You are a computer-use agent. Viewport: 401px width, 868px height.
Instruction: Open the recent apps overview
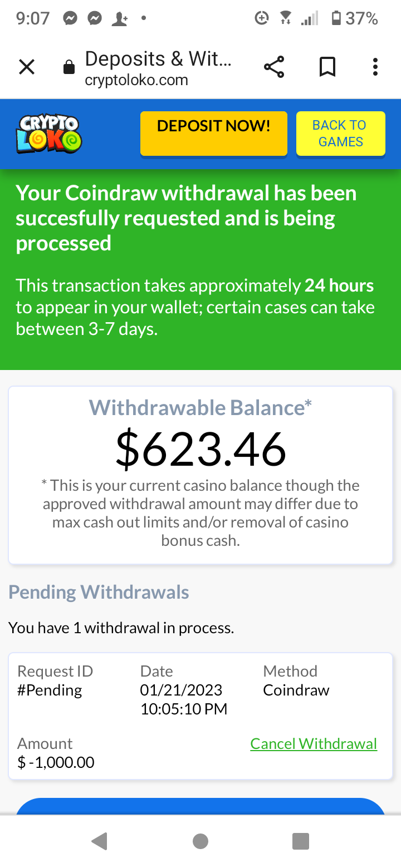pyautogui.click(x=301, y=841)
